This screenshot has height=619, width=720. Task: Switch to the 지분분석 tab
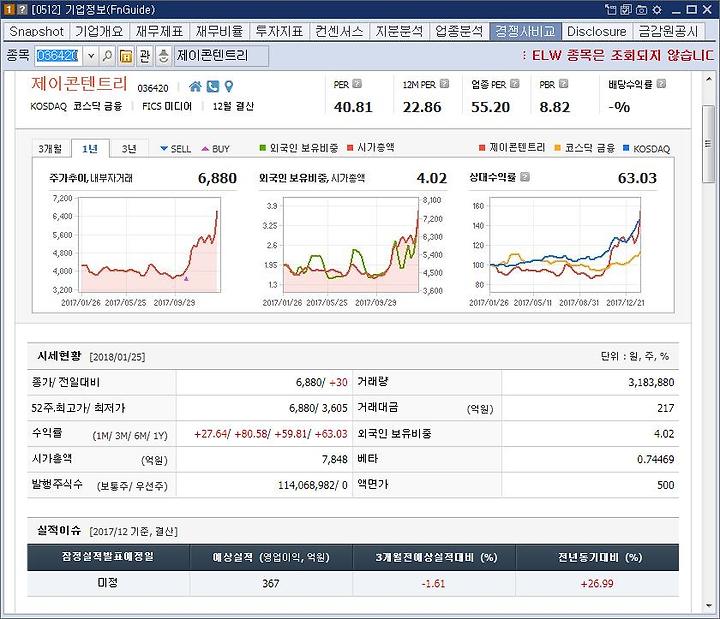coord(399,31)
